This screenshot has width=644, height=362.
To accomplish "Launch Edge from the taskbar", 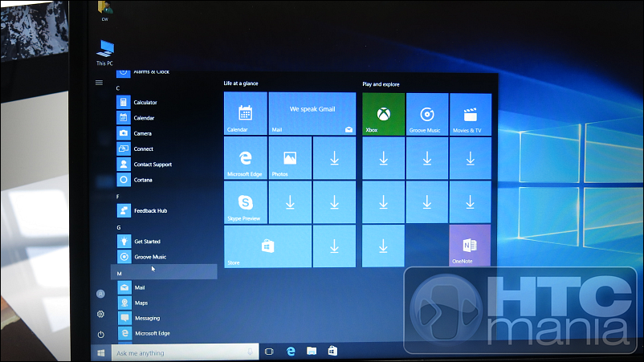I will (291, 352).
